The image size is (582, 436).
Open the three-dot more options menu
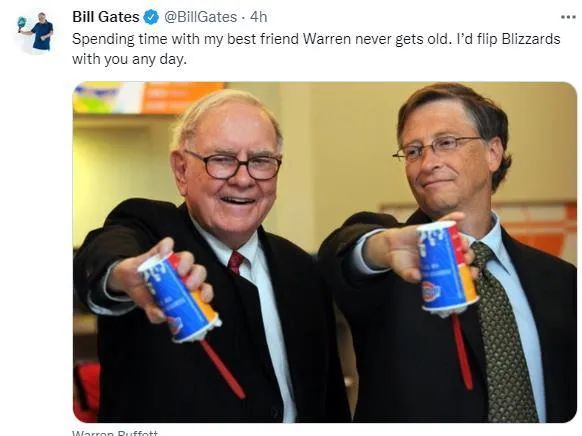(x=568, y=17)
